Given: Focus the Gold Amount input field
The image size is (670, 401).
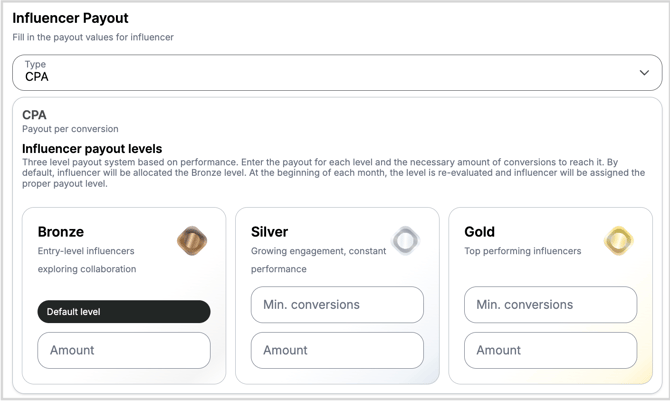Looking at the screenshot, I should click(550, 350).
